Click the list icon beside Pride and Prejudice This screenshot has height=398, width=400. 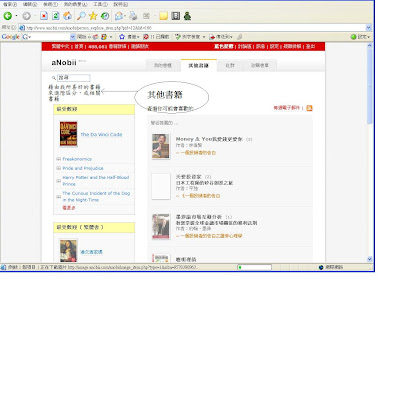(x=59, y=168)
